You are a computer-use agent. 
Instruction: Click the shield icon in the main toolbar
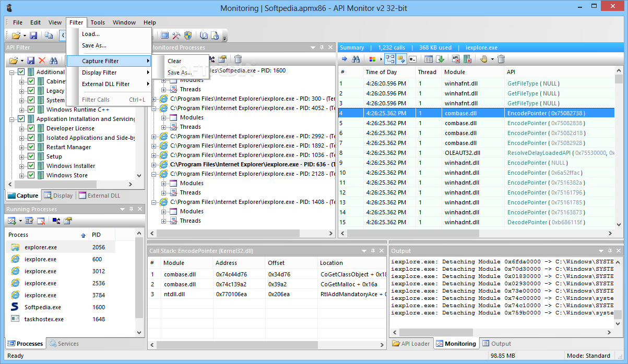click(188, 35)
